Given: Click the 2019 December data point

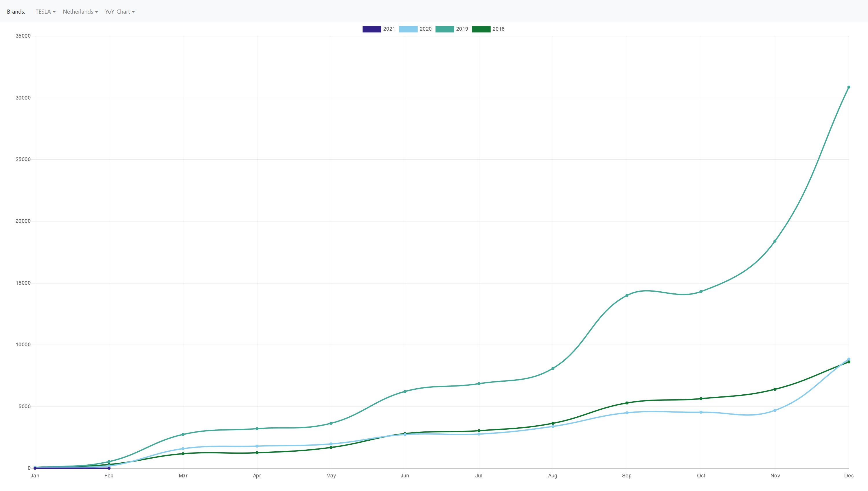Looking at the screenshot, I should tap(849, 87).
